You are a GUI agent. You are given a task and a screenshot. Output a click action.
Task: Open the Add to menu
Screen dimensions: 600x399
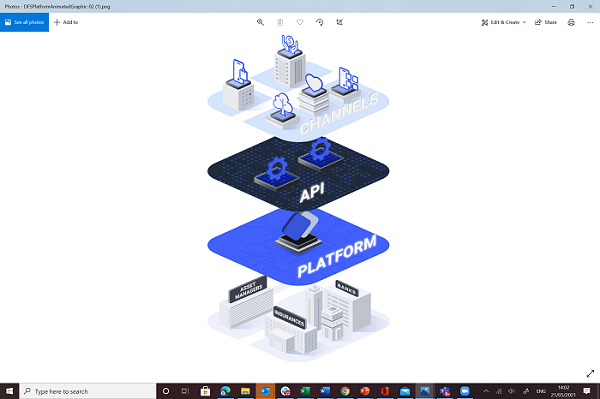coord(66,22)
